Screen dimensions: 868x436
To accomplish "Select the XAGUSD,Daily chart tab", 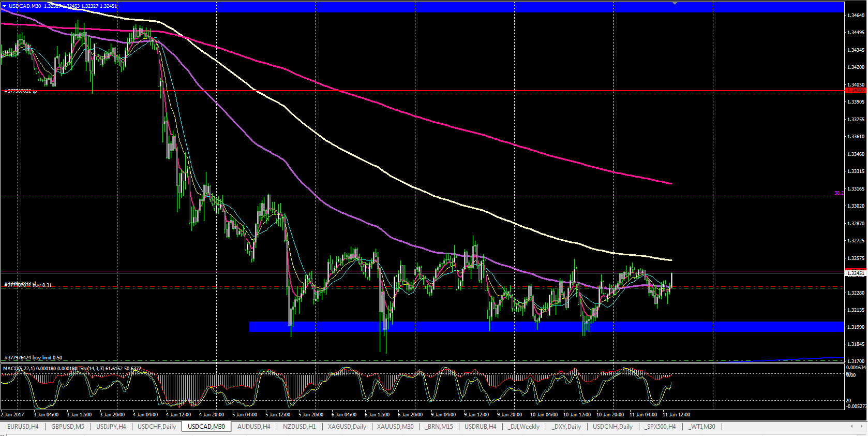I will pyautogui.click(x=347, y=427).
